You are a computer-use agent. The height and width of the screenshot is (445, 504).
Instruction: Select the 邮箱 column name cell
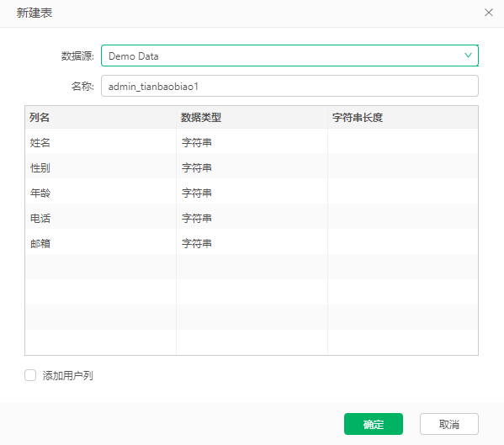[x=101, y=242]
